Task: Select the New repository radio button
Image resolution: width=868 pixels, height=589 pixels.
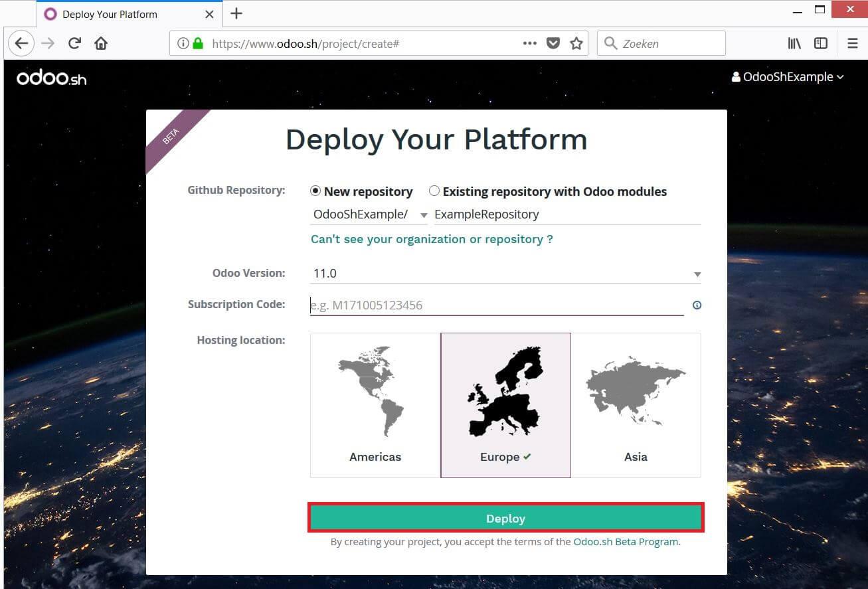Action: [315, 191]
